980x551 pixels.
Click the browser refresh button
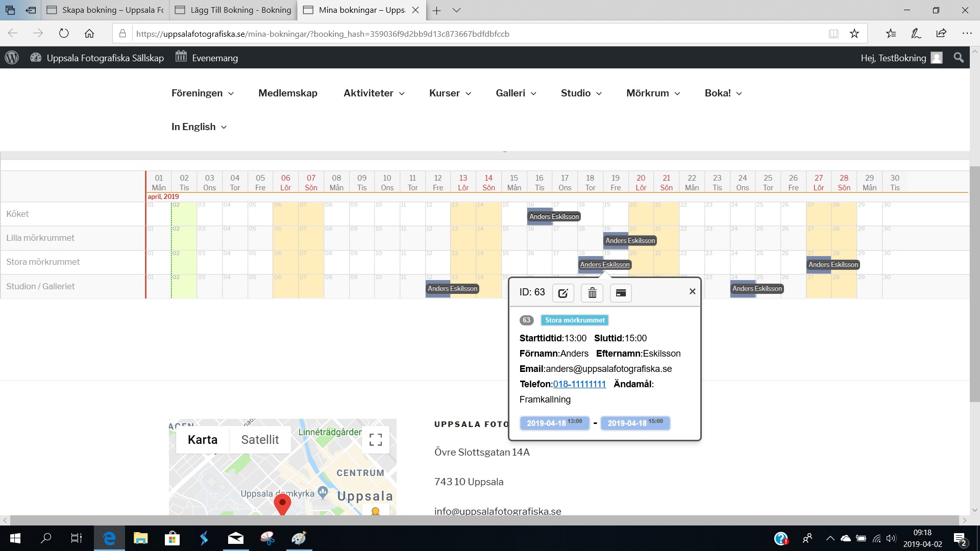(64, 34)
